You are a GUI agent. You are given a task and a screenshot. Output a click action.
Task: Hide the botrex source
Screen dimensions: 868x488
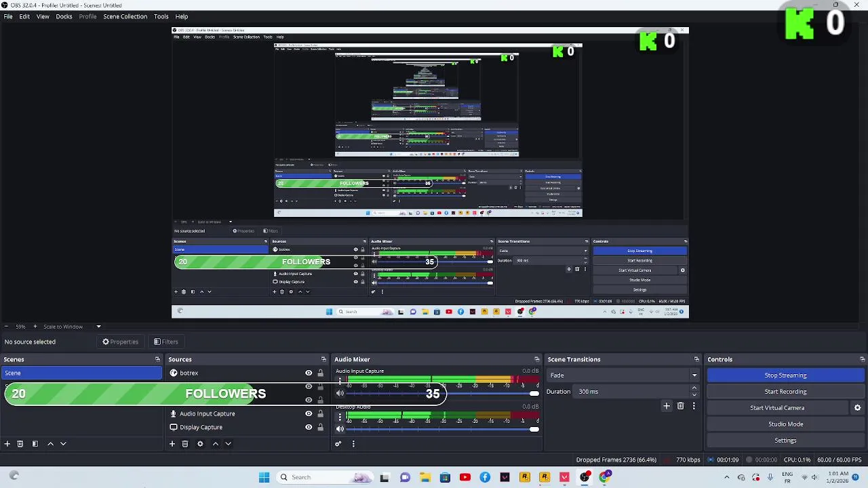(x=309, y=373)
